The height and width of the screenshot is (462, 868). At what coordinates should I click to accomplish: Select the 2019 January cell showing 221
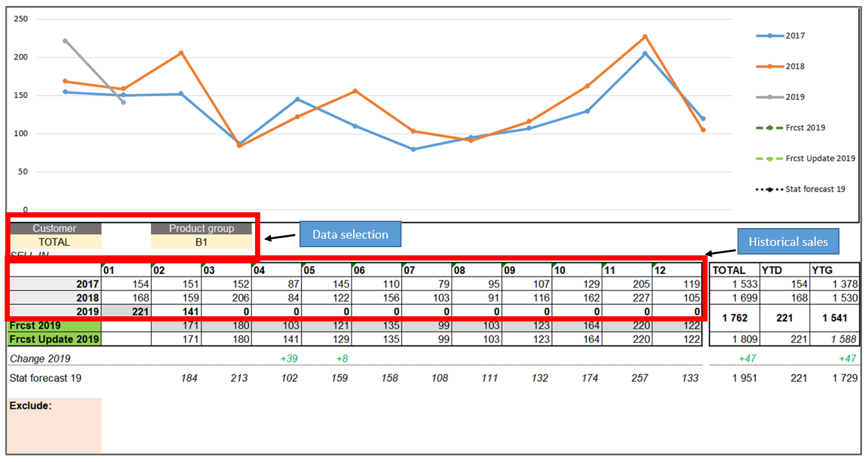127,312
